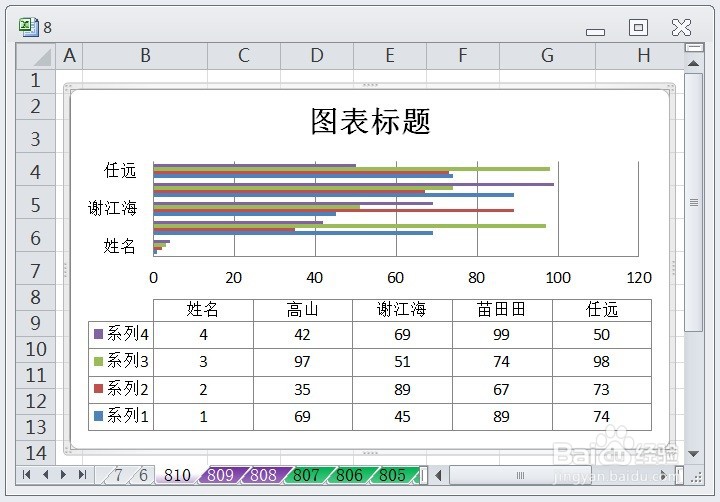Select row 7 header

(x=35, y=268)
